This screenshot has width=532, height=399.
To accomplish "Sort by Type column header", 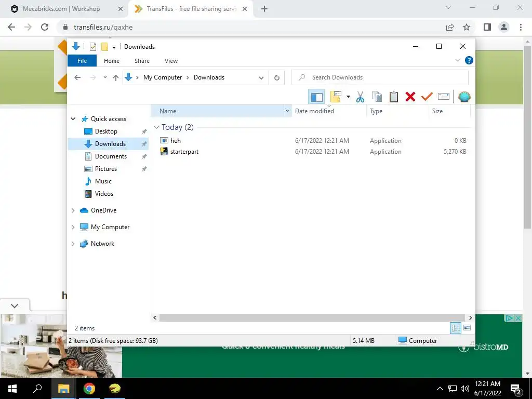I will click(x=397, y=111).
